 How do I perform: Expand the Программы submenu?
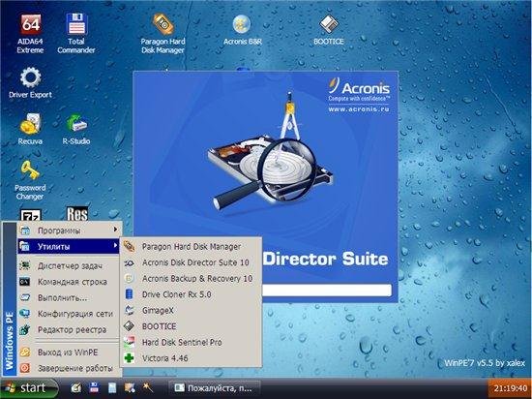click(x=69, y=230)
